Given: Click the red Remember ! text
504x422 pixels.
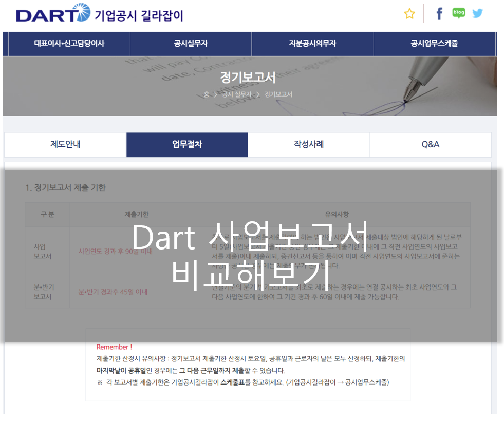Looking at the screenshot, I should pos(115,347).
